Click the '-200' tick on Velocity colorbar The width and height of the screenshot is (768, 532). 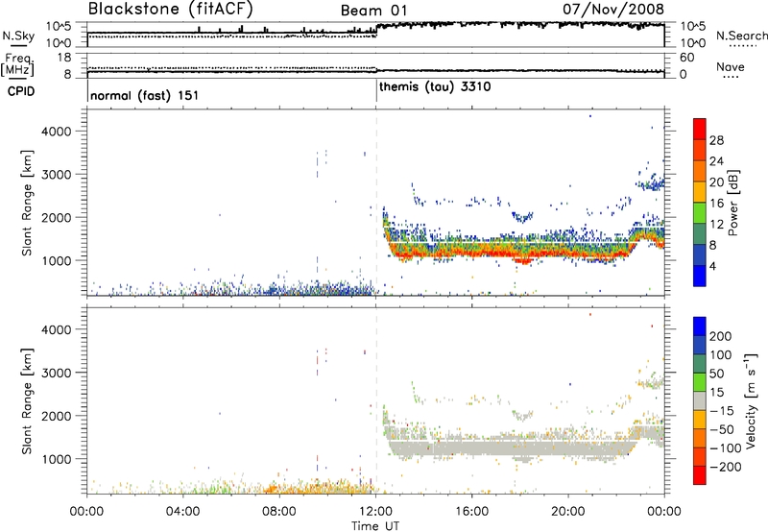[726, 467]
